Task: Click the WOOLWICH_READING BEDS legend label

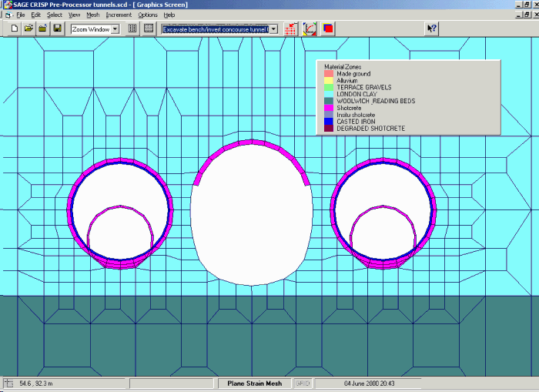Action: (x=376, y=101)
